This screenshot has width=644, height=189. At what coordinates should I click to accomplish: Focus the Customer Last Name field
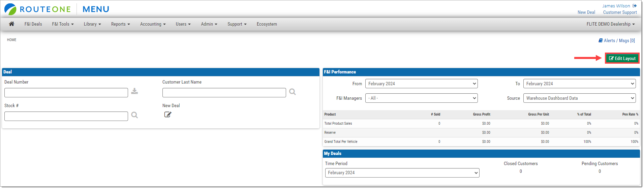[224, 93]
